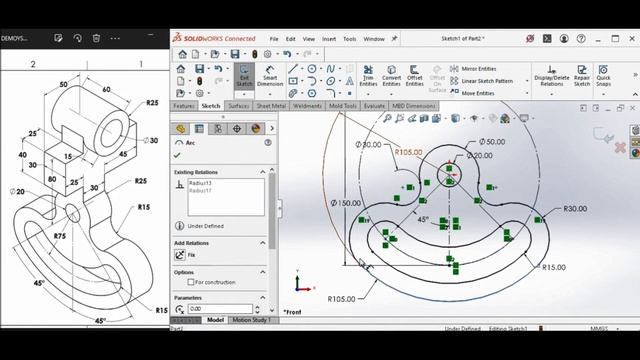The height and width of the screenshot is (360, 640).
Task: Open the File menu
Action: pos(274,39)
